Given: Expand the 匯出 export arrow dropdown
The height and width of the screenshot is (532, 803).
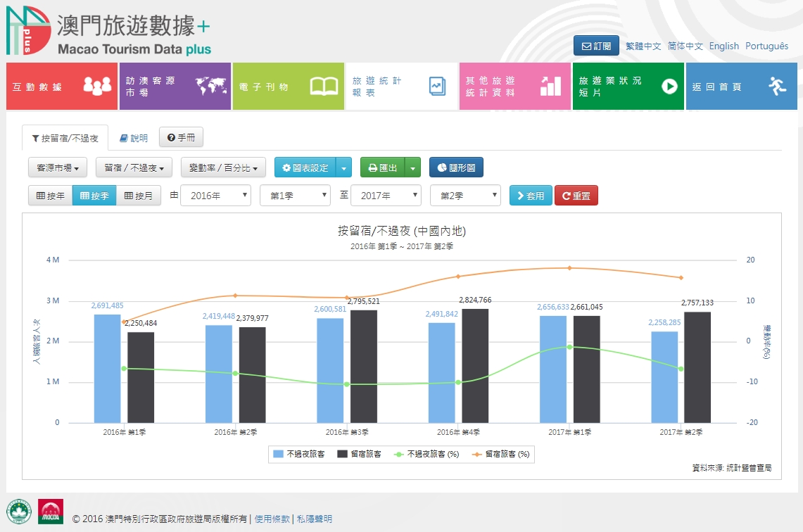Looking at the screenshot, I should click(413, 168).
